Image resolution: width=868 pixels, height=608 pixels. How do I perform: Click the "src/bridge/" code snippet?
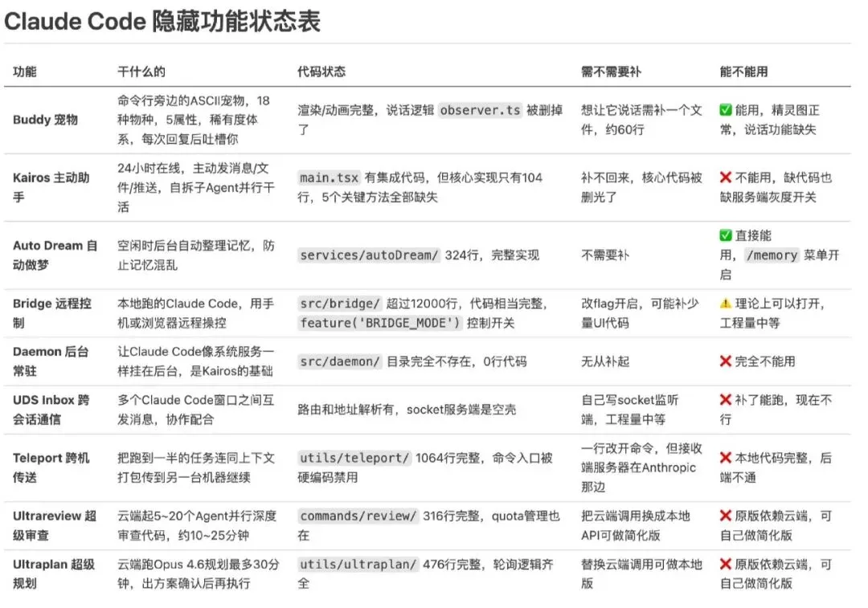click(340, 303)
